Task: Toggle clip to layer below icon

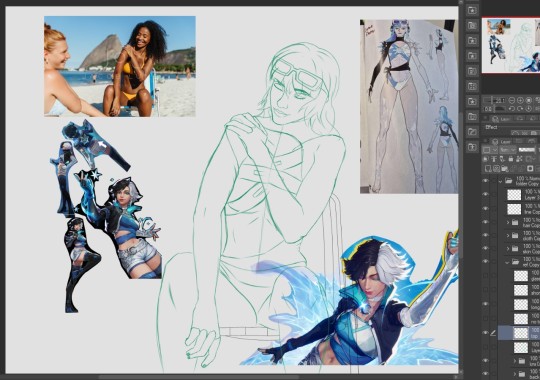Action: coord(486,159)
